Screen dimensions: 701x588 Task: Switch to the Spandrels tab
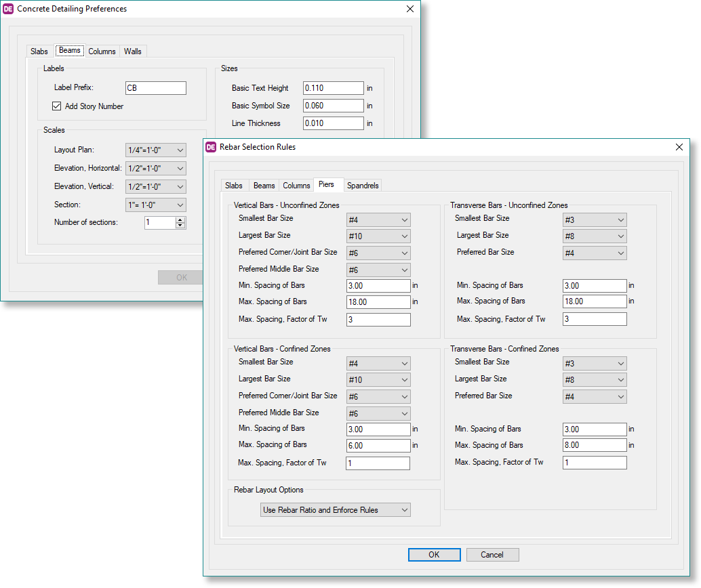[363, 186]
